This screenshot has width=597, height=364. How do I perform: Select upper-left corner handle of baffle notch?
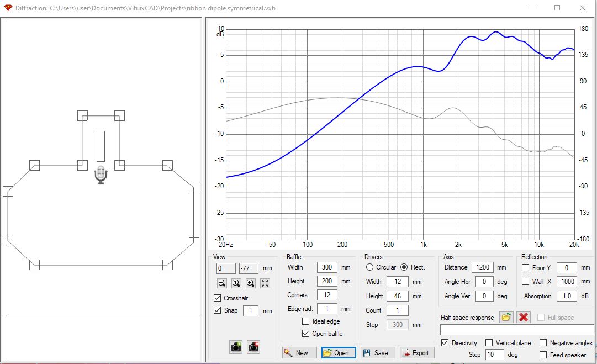pos(83,115)
